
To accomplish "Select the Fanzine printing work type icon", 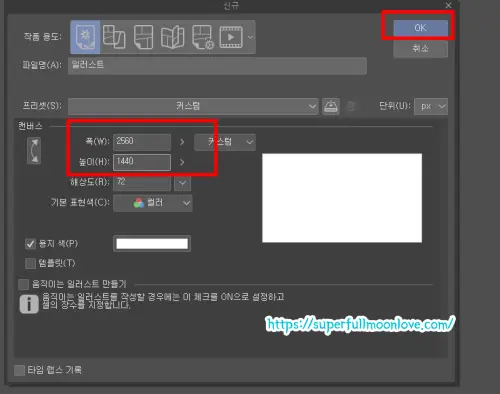I will click(x=172, y=37).
